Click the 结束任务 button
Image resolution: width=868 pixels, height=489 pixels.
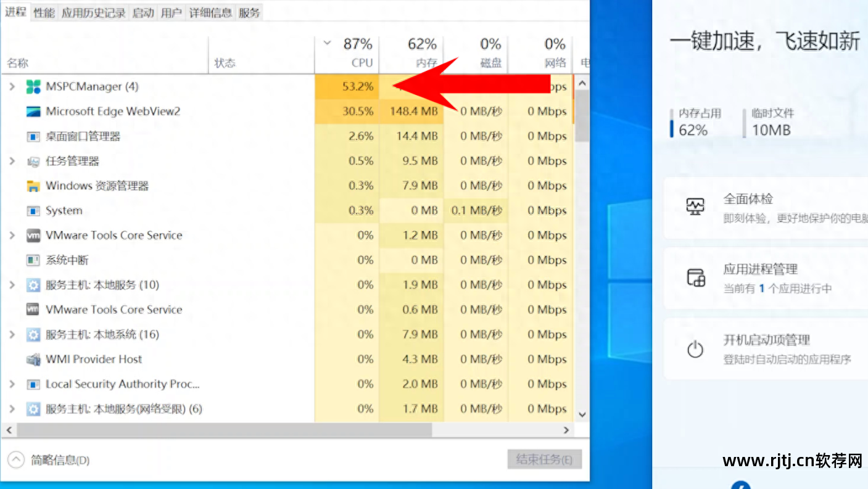coord(544,459)
